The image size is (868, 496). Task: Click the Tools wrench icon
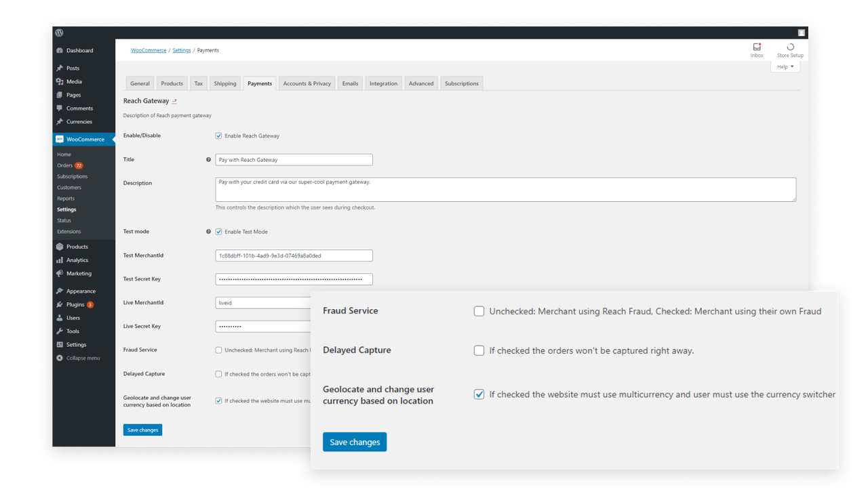pos(60,331)
